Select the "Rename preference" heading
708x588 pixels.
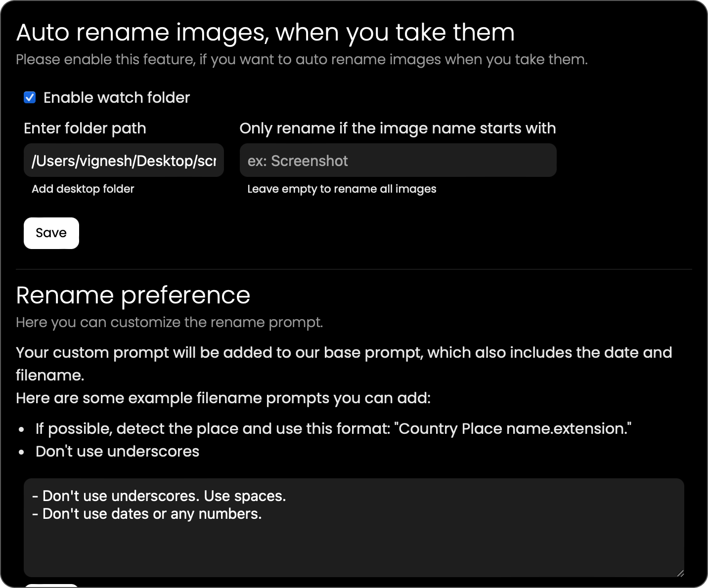pos(133,295)
